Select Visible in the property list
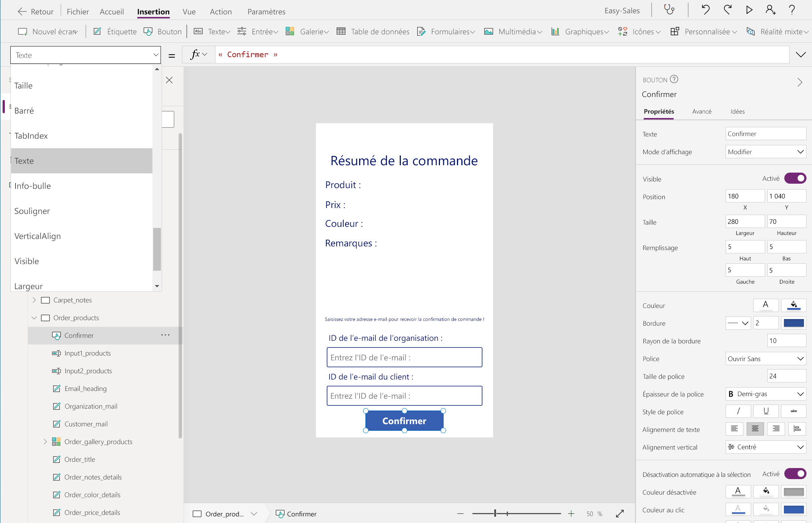The width and height of the screenshot is (812, 523). click(82, 261)
